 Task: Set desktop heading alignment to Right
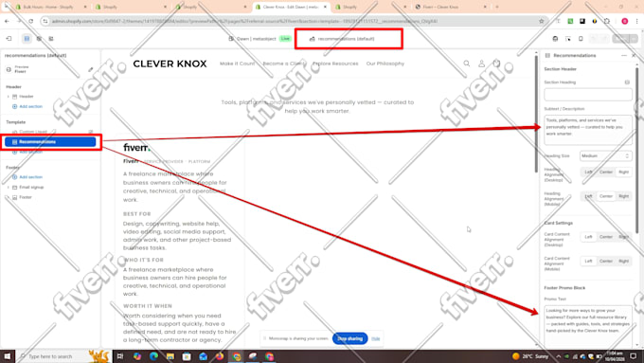pos(623,172)
